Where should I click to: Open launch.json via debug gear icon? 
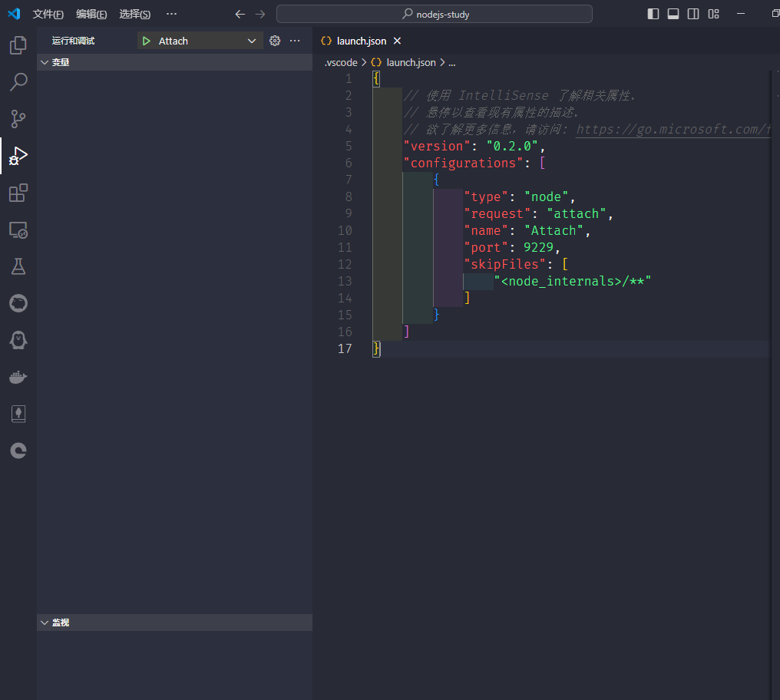coord(275,41)
